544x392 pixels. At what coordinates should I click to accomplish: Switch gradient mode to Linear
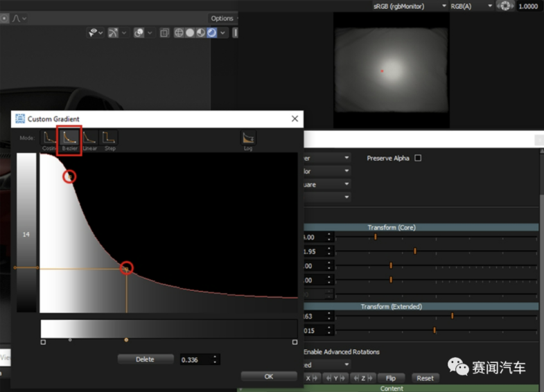click(89, 137)
